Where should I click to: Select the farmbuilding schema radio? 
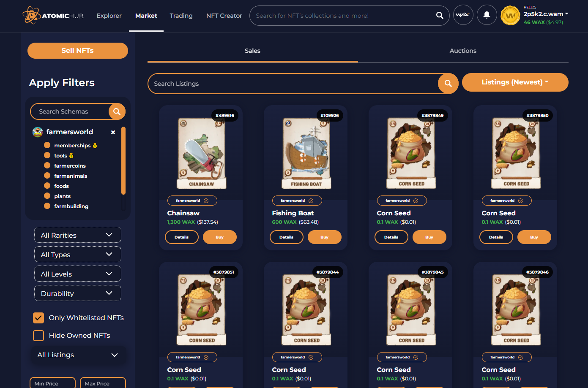[x=47, y=206]
